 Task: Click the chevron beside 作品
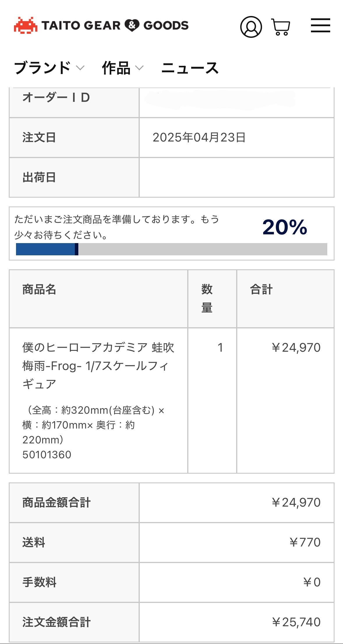[139, 68]
